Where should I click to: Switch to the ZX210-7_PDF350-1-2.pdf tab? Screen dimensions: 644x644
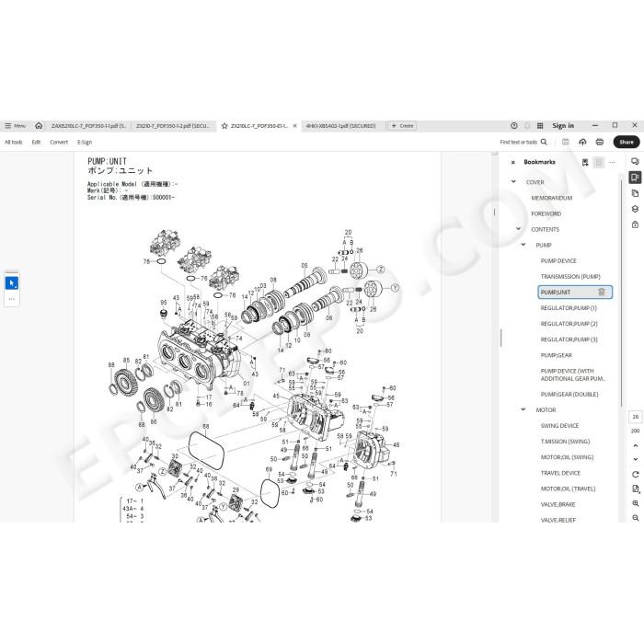click(x=173, y=126)
